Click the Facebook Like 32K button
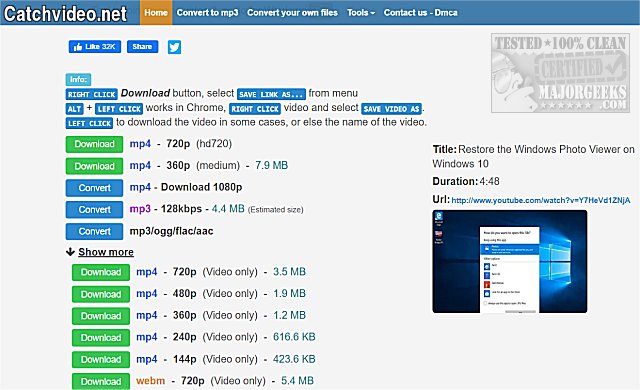 tap(95, 47)
